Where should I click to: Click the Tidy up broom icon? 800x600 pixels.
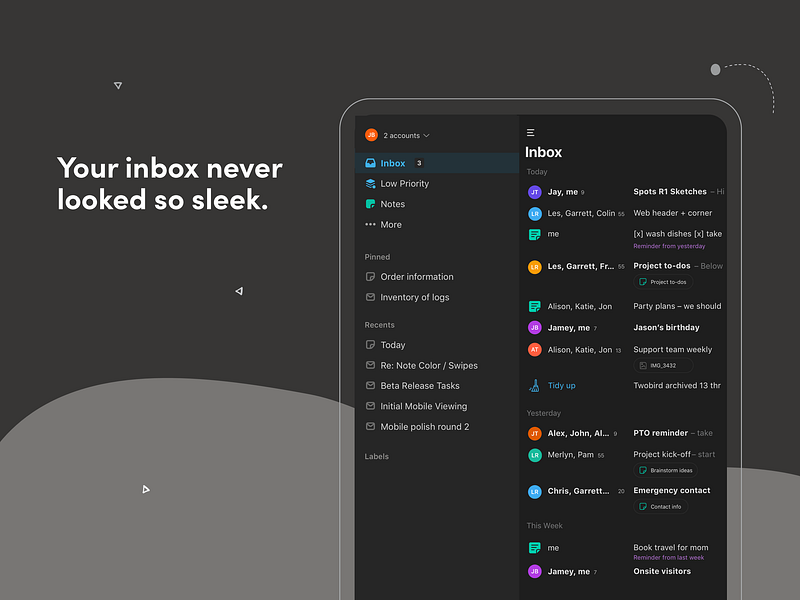coord(534,386)
